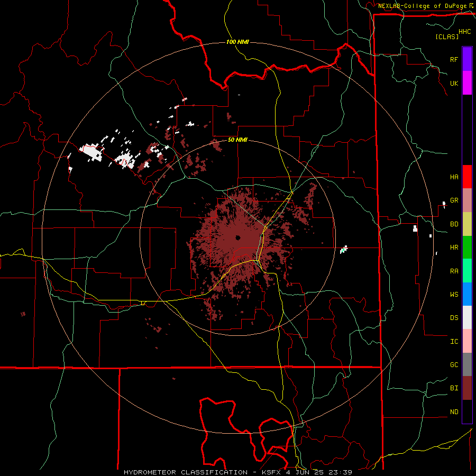The image size is (476, 476).
Task: Click the white DS legend swatch
Action: (467, 317)
